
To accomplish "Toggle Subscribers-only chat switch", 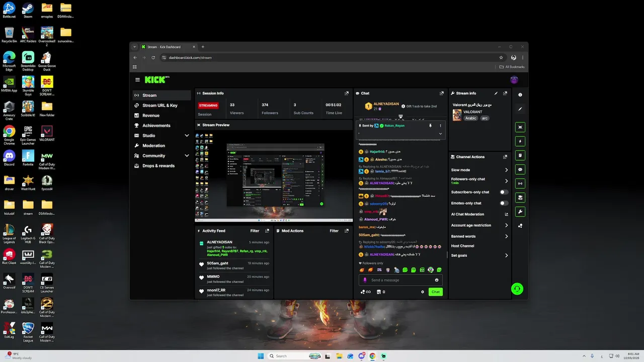I will pyautogui.click(x=504, y=192).
